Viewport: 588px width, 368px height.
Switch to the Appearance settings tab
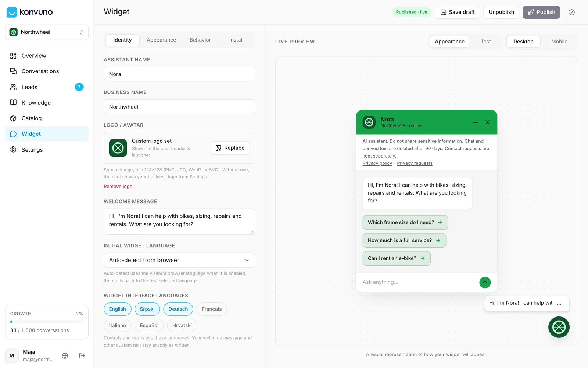point(161,40)
